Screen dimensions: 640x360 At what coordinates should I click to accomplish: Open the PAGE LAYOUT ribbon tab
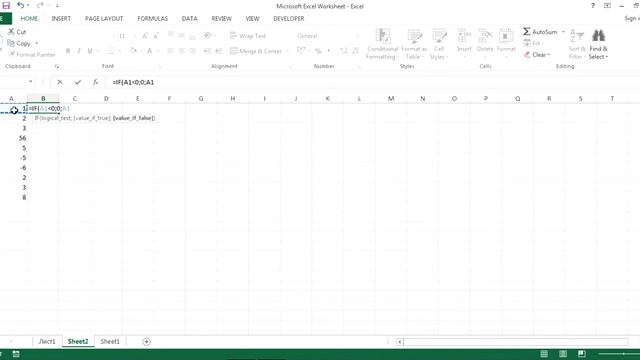(x=104, y=18)
